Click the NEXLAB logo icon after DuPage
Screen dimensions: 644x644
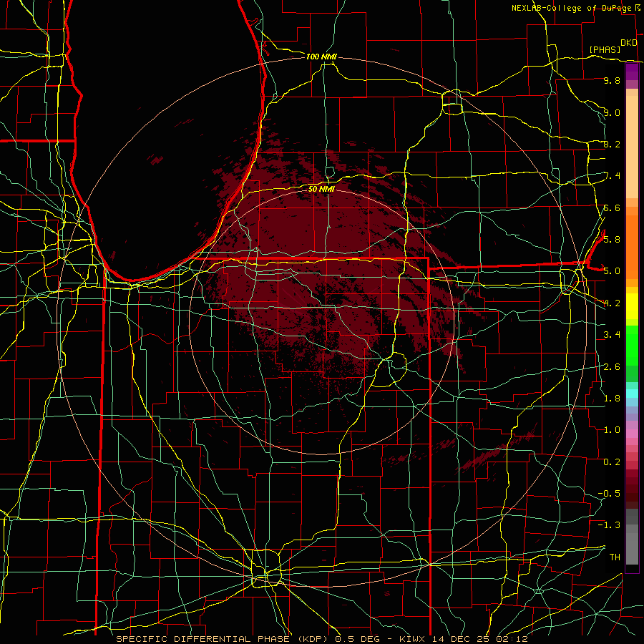pyautogui.click(x=638, y=8)
